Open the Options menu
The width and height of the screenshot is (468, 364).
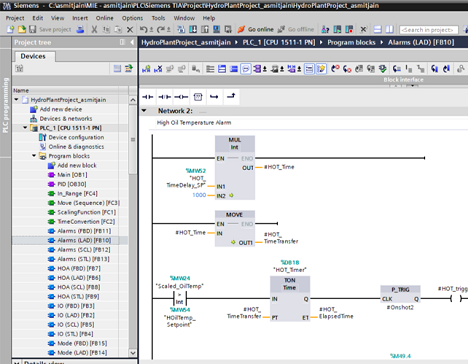132,18
